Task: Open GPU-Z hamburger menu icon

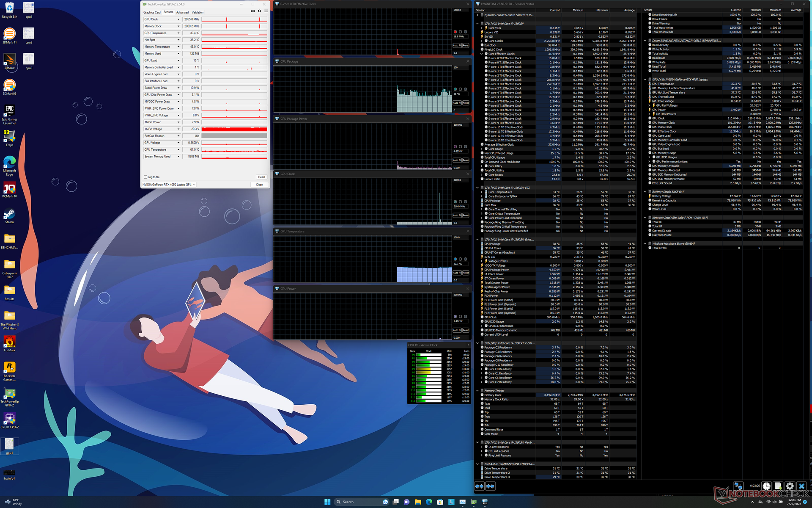Action: 266,11
